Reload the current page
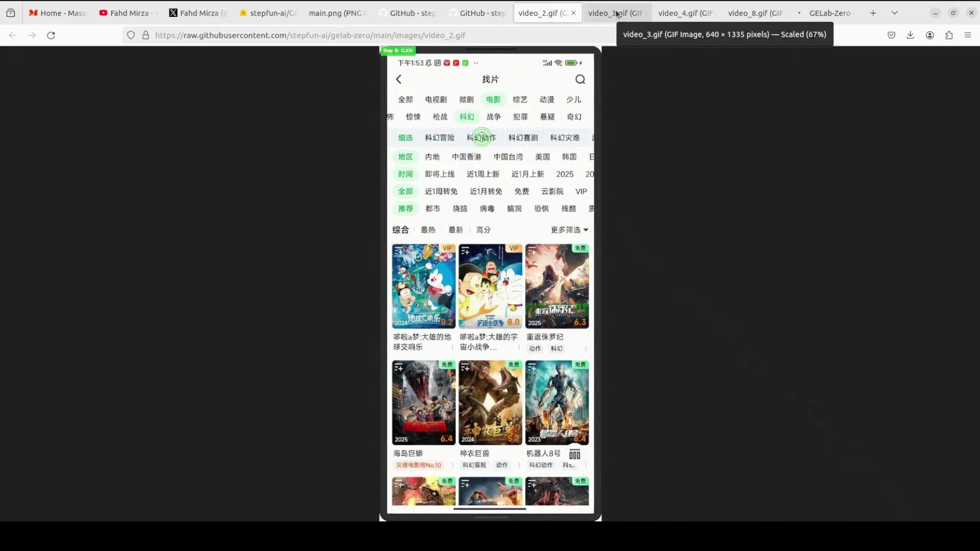 point(51,35)
